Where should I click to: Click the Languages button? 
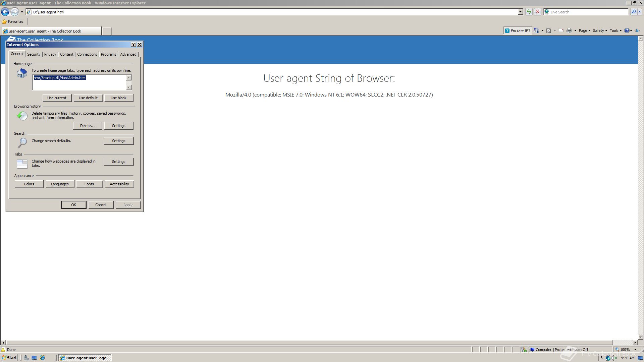[60, 184]
